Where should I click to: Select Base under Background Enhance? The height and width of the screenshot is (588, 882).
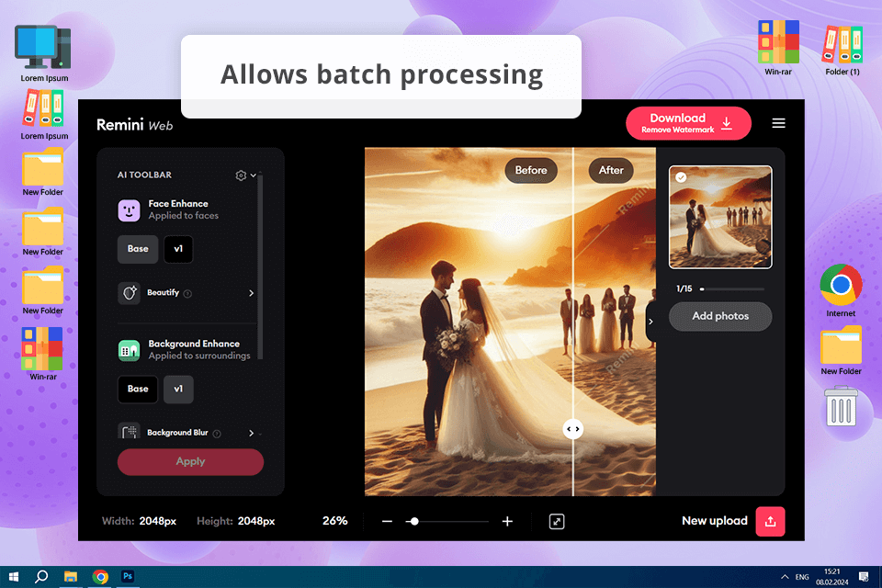(138, 389)
